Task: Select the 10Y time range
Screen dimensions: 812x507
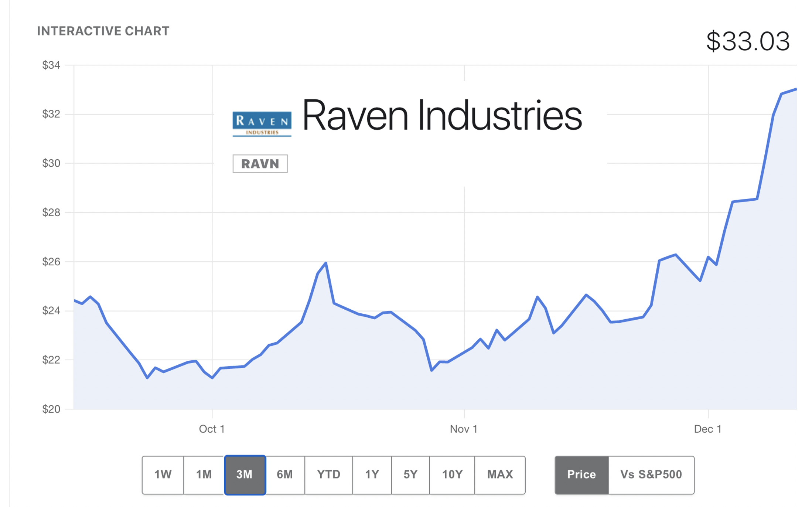Action: 452,474
